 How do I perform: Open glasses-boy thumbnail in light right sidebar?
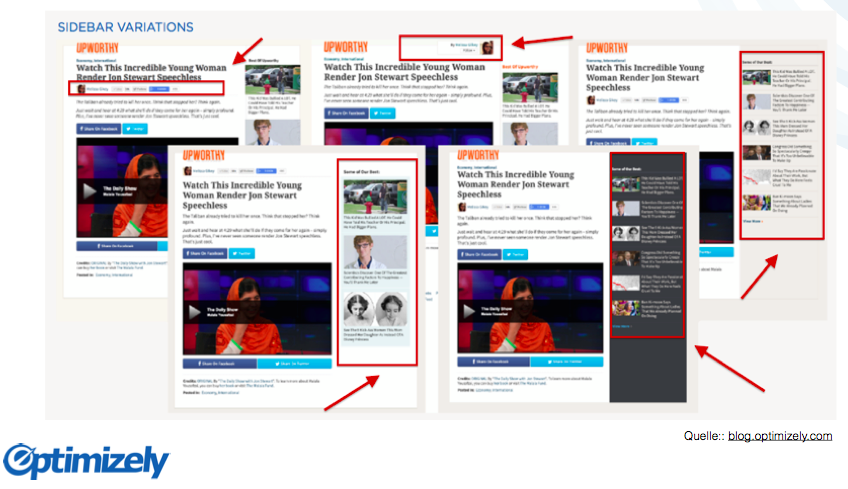point(757,102)
